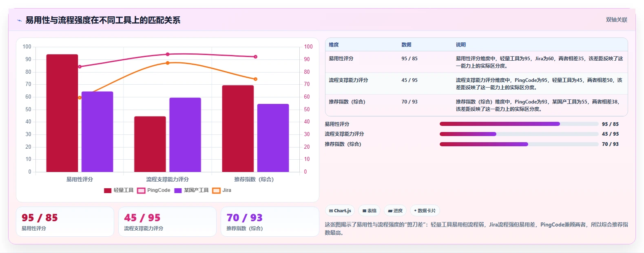
Task: Click the 70 / 93 progress value
Action: [x=610, y=144]
